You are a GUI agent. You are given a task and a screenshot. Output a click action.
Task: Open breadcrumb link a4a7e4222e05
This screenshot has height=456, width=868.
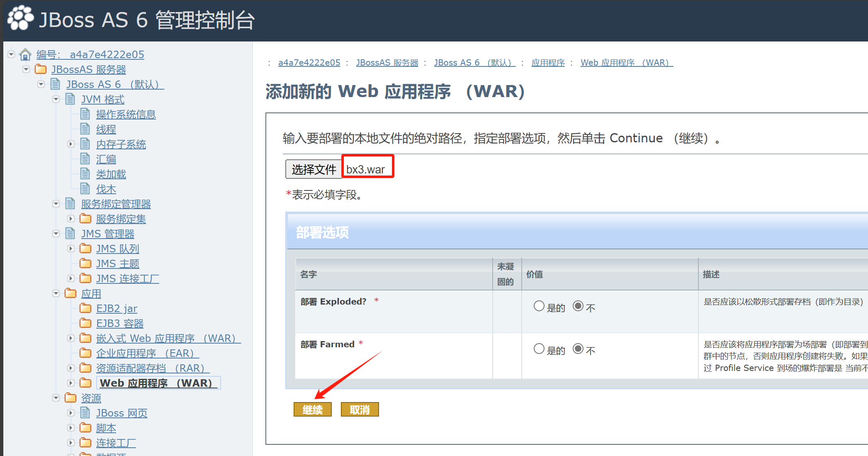tap(309, 63)
